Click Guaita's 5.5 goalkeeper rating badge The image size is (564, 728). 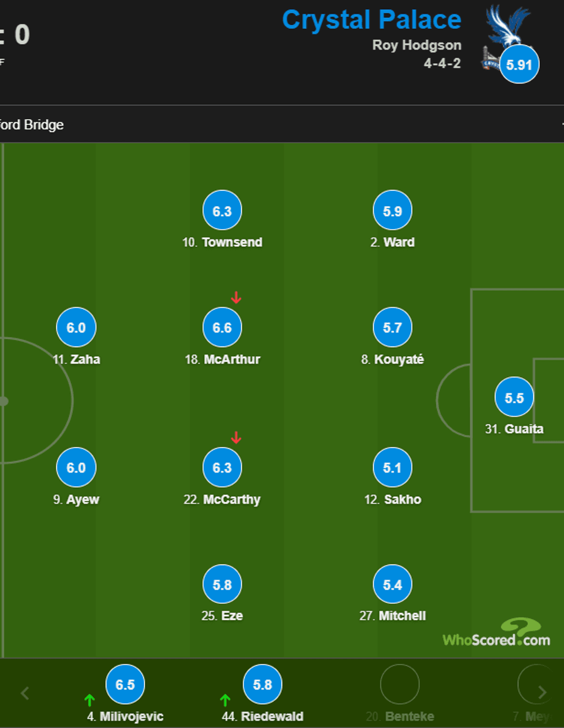514,398
